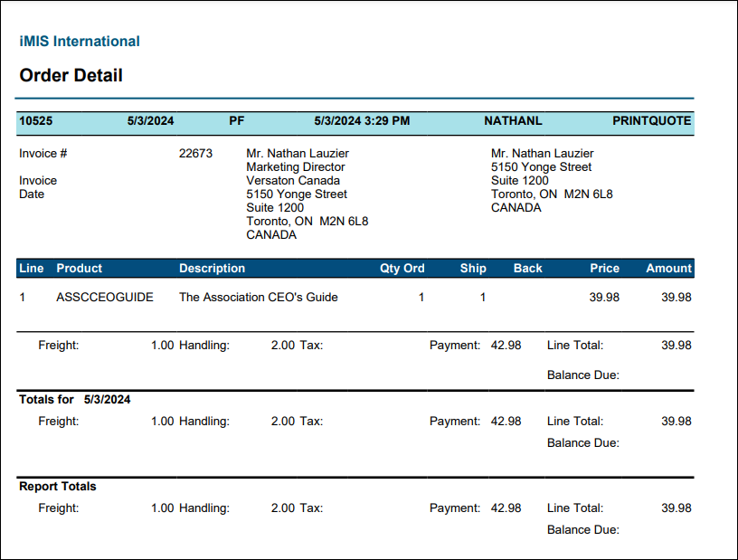The height and width of the screenshot is (560, 738).
Task: Click The Association CEO's Guide description
Action: point(259,298)
